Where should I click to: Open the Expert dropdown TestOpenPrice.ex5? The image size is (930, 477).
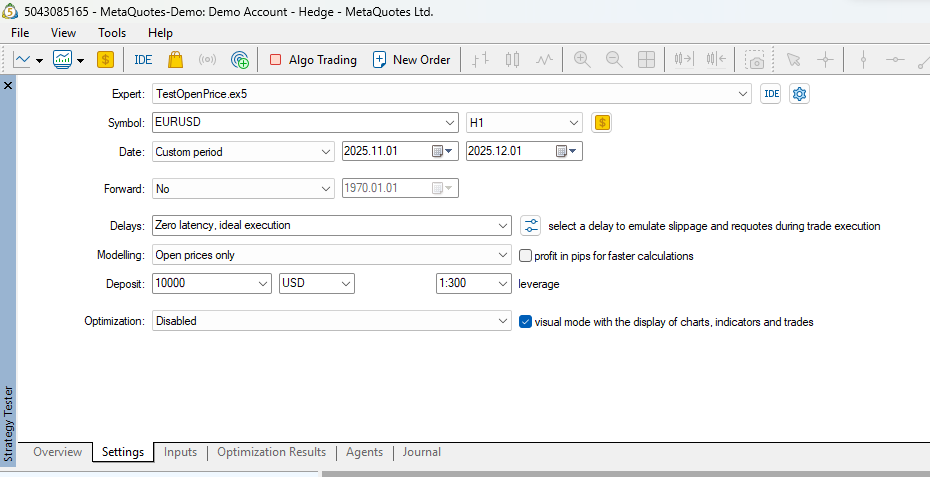pyautogui.click(x=452, y=94)
